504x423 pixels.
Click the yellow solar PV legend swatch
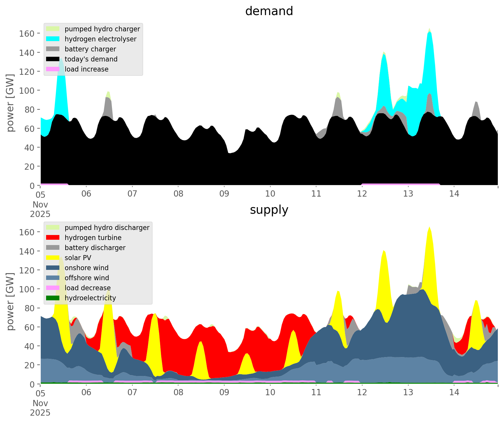click(53, 258)
